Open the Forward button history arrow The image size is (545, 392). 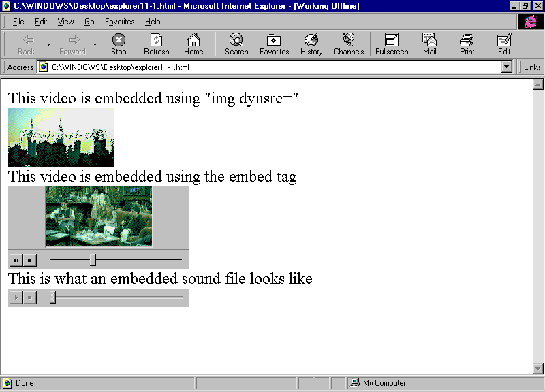[x=95, y=44]
